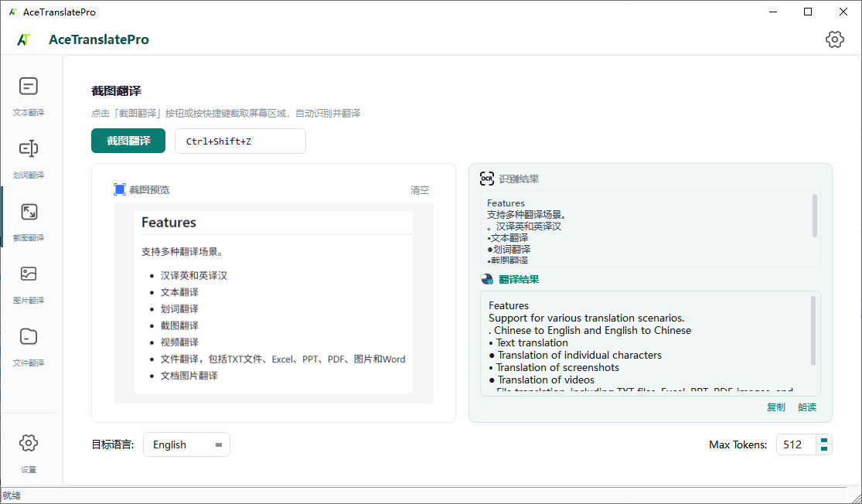The width and height of the screenshot is (862, 504).
Task: Open the 文件翻译 file translation icon
Action: (x=29, y=336)
